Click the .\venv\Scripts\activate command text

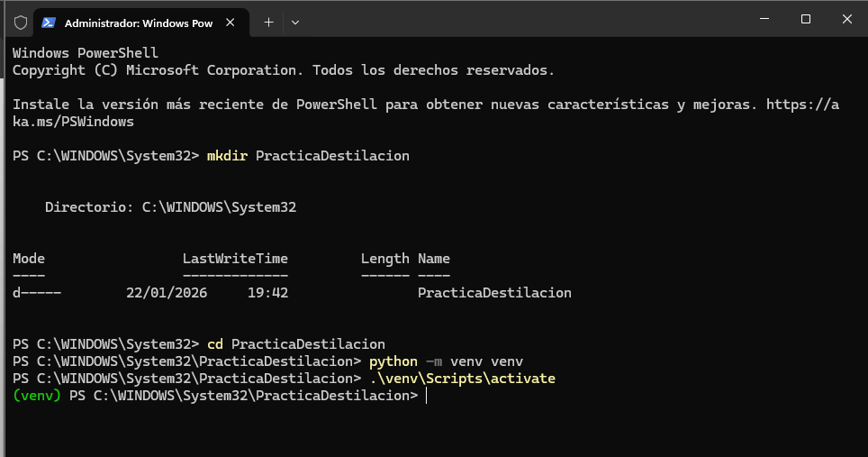462,379
